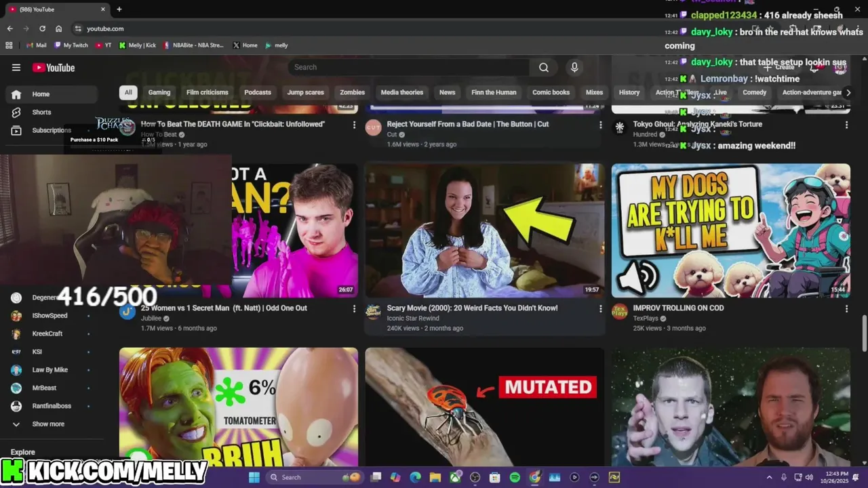Open the Cut channel avatar

pos(374,128)
